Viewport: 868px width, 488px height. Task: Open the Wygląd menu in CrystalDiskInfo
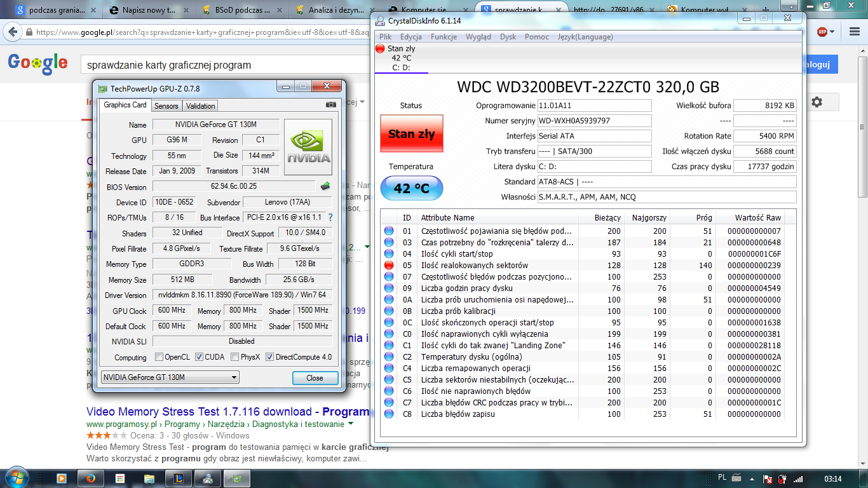[478, 37]
